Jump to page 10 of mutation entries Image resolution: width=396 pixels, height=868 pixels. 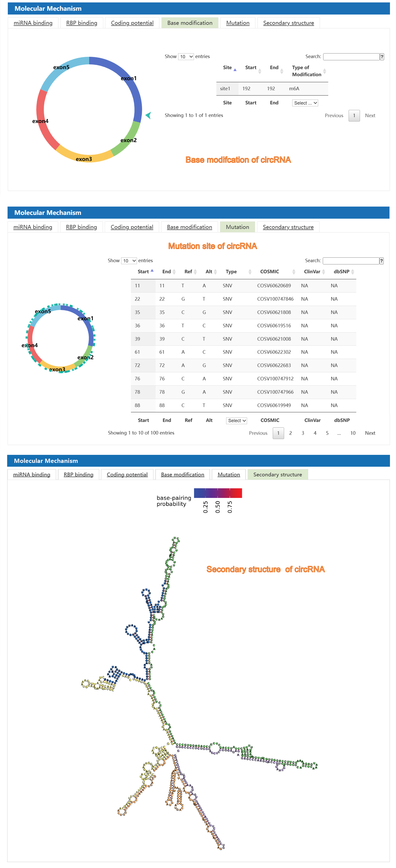tap(353, 433)
